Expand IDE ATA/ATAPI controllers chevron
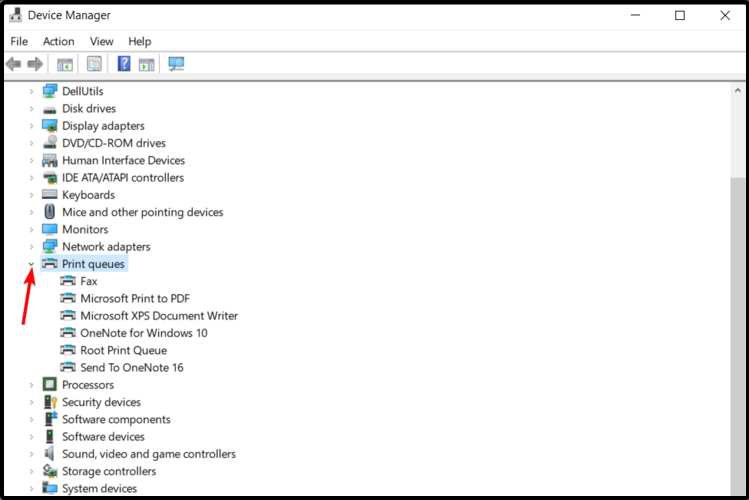 [x=32, y=178]
